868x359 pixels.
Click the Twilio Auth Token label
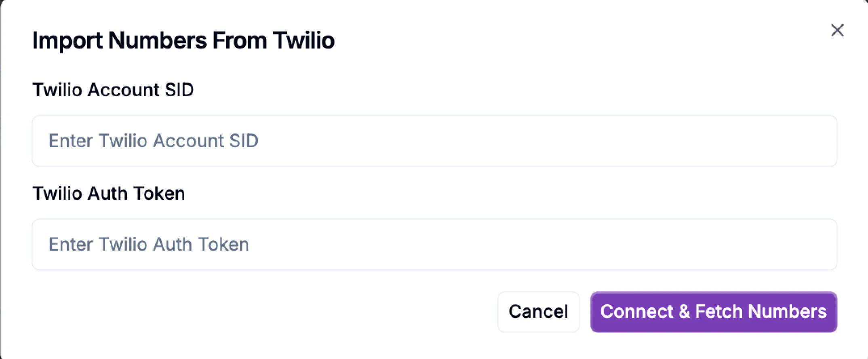click(x=109, y=193)
